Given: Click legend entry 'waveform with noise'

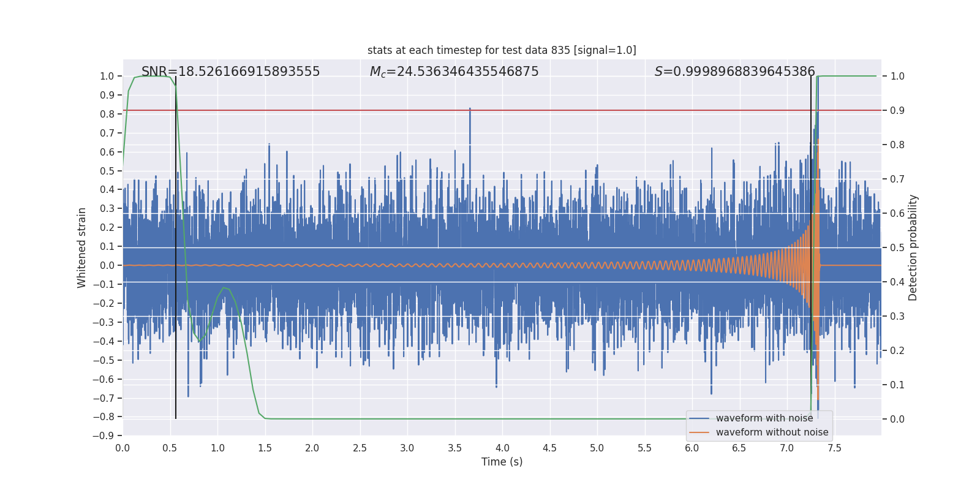Looking at the screenshot, I should (x=764, y=418).
